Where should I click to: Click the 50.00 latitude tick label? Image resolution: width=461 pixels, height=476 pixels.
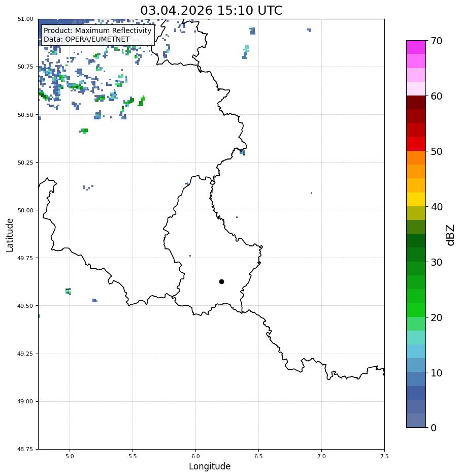click(x=25, y=210)
